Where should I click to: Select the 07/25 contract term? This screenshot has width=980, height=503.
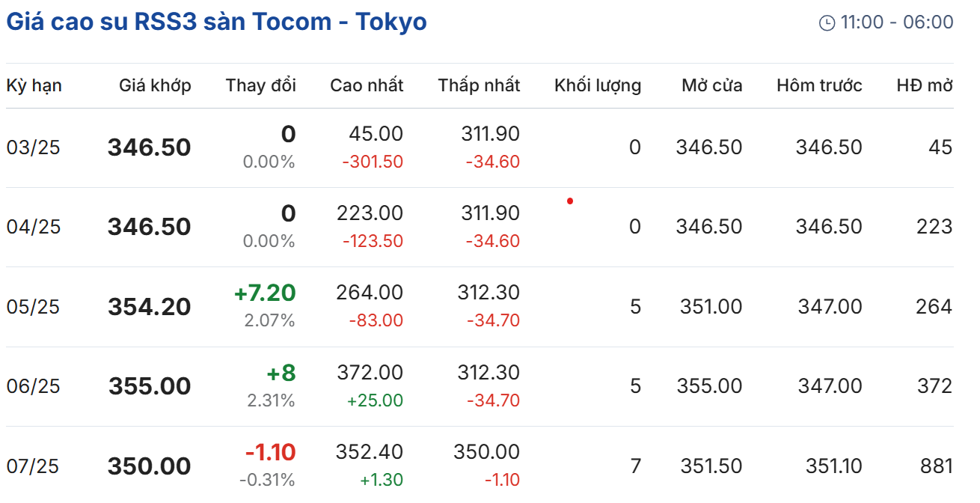[33, 466]
